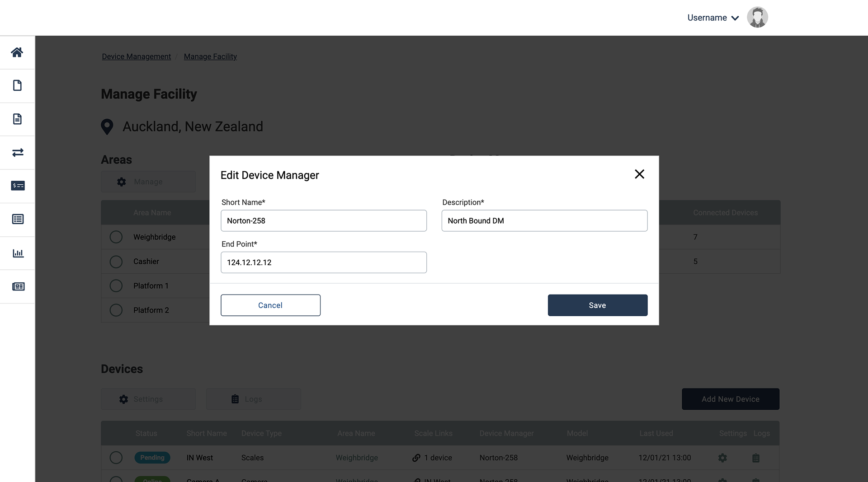Open settings gear for IN West device

click(x=722, y=458)
